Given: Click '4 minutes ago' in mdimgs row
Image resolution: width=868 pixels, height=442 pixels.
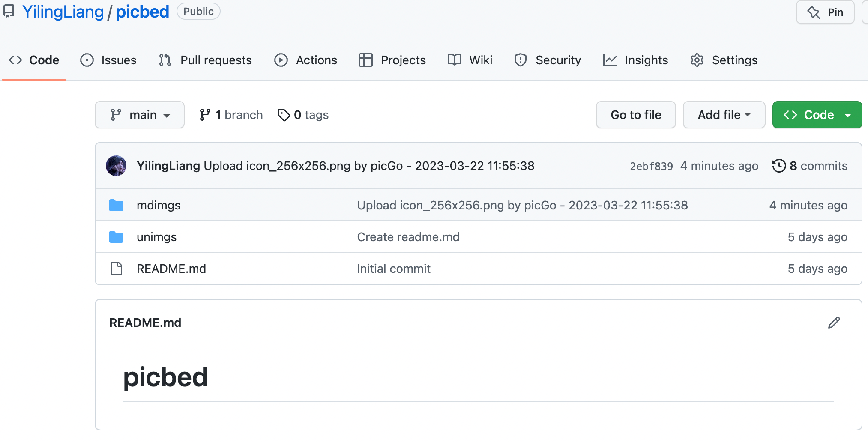Looking at the screenshot, I should pyautogui.click(x=808, y=205).
